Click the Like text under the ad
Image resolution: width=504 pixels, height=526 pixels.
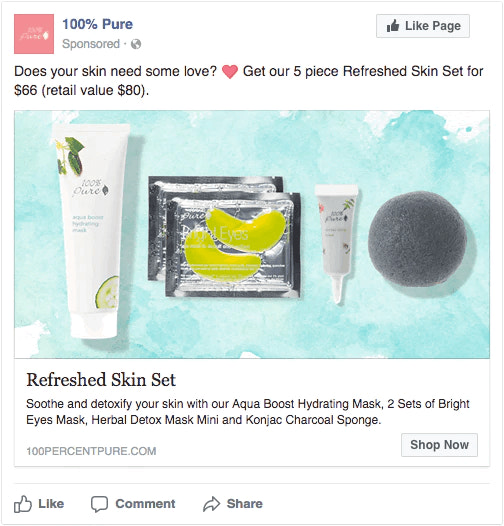[x=51, y=504]
